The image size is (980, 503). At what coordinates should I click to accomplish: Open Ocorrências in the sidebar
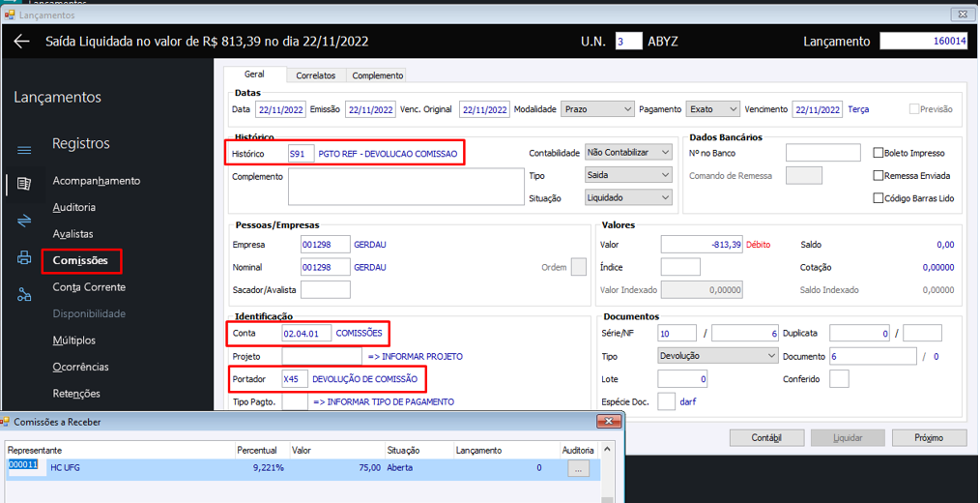click(80, 367)
